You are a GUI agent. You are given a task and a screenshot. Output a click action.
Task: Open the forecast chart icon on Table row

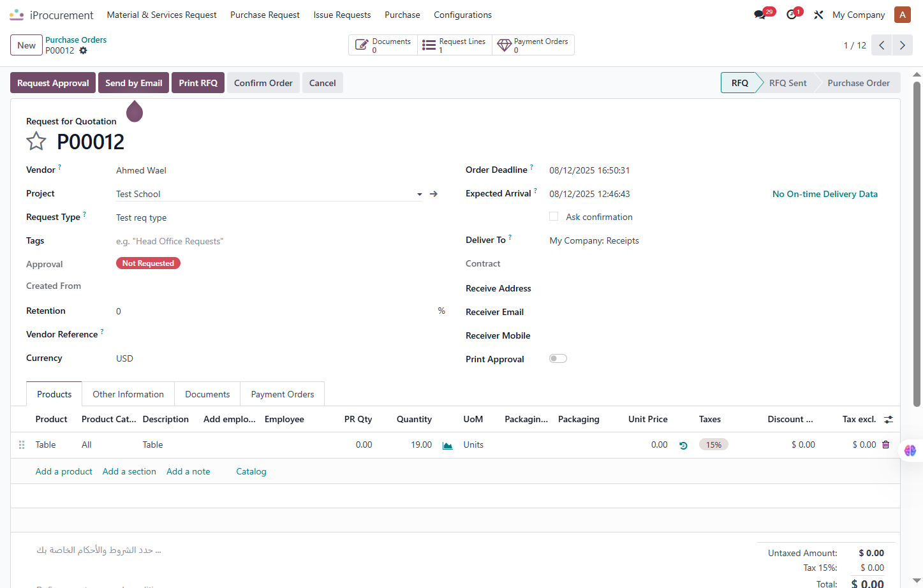[x=448, y=445]
